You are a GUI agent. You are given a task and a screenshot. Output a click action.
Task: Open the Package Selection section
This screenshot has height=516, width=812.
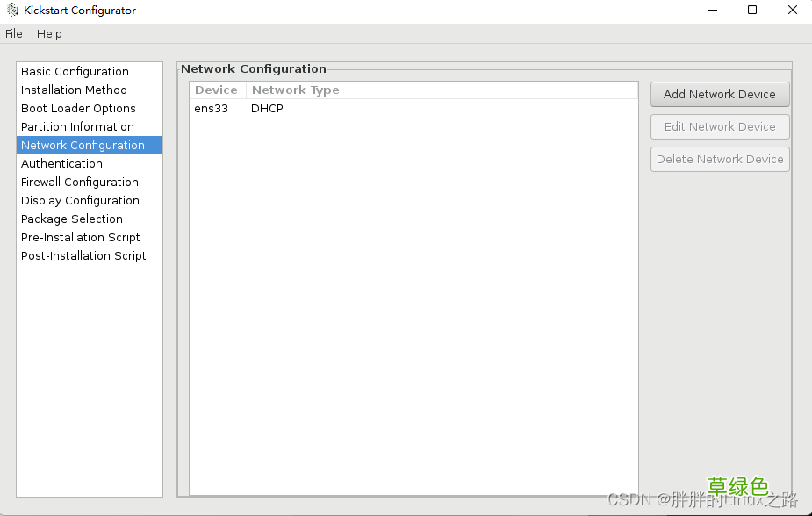click(72, 219)
